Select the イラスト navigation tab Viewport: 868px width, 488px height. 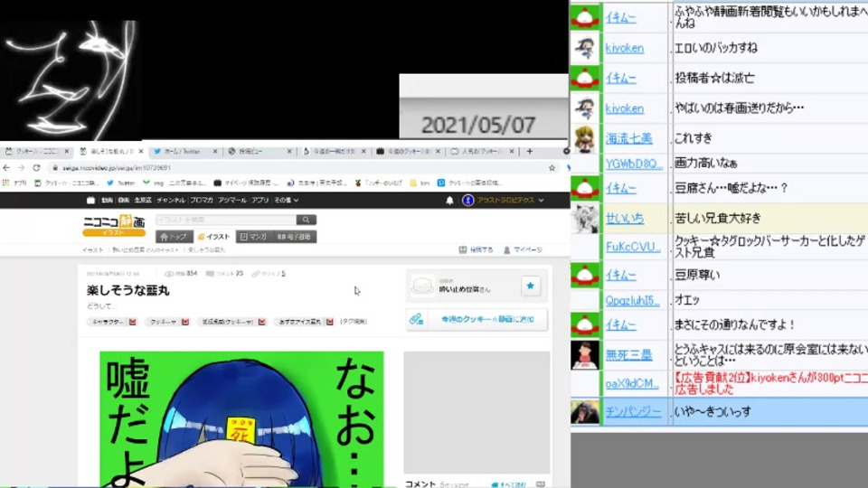tap(213, 237)
